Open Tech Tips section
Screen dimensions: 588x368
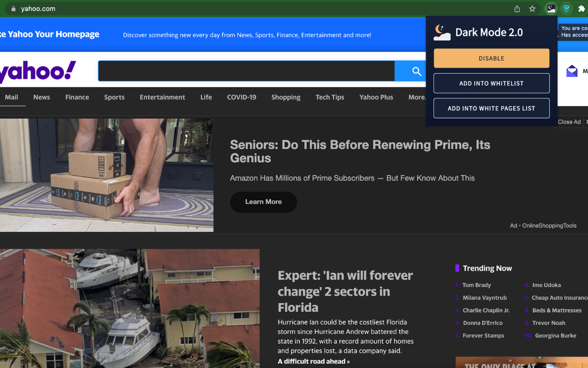point(330,97)
